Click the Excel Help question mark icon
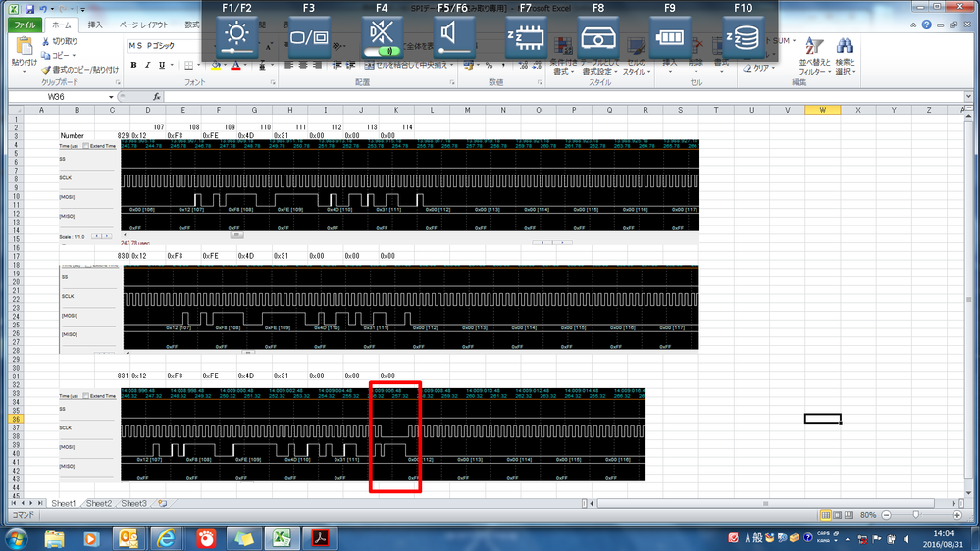This screenshot has height=551, width=980. click(x=926, y=25)
